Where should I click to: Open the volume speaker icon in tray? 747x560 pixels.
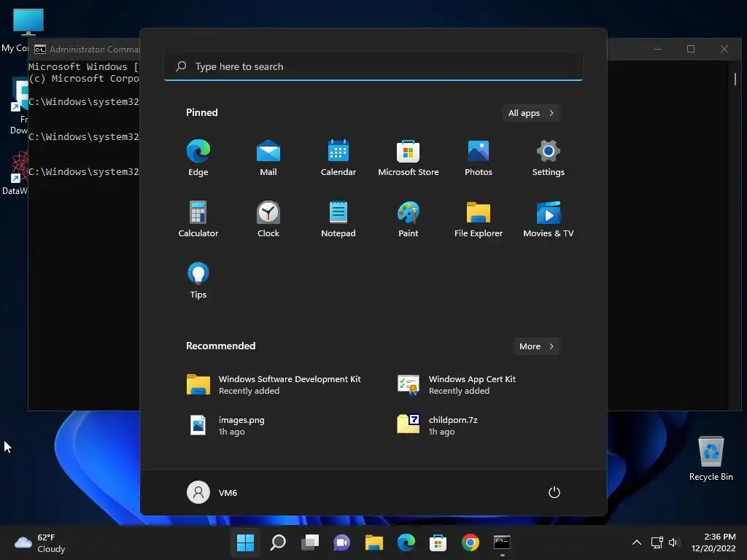click(673, 542)
